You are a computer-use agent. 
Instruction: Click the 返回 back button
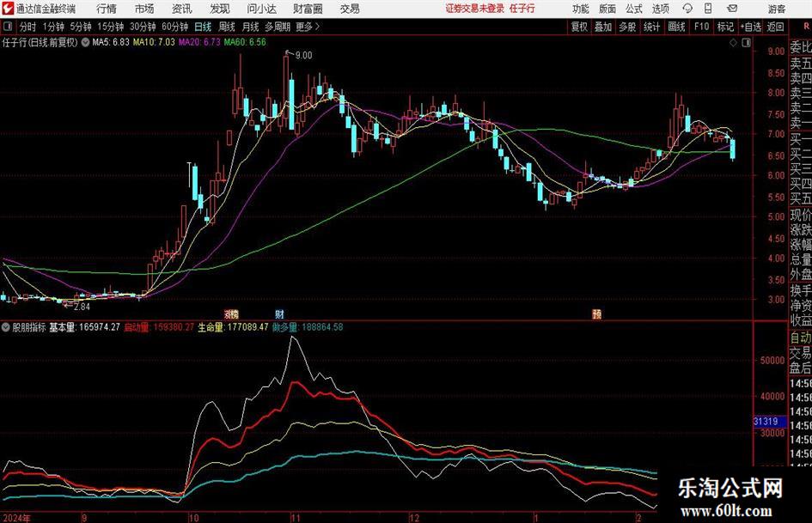click(775, 27)
